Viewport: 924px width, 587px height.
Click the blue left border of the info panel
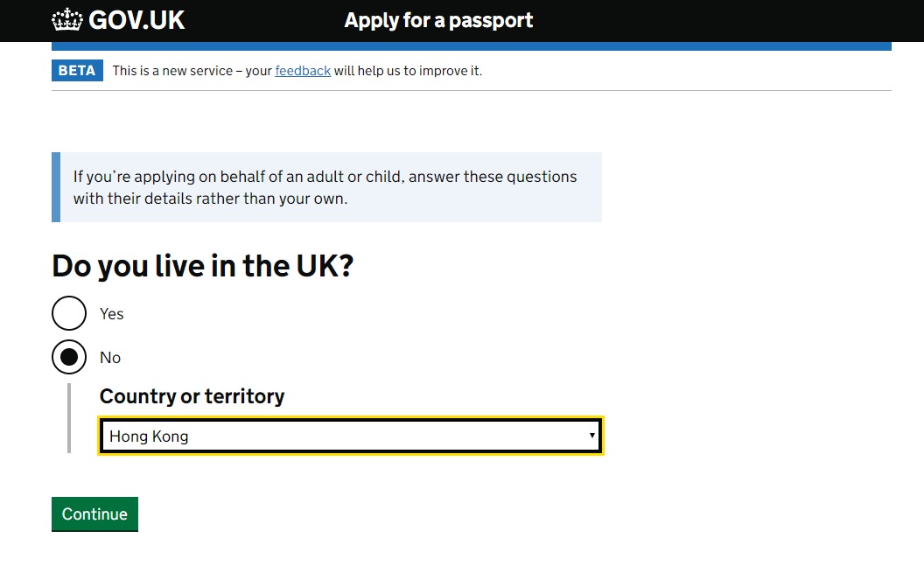[56, 187]
